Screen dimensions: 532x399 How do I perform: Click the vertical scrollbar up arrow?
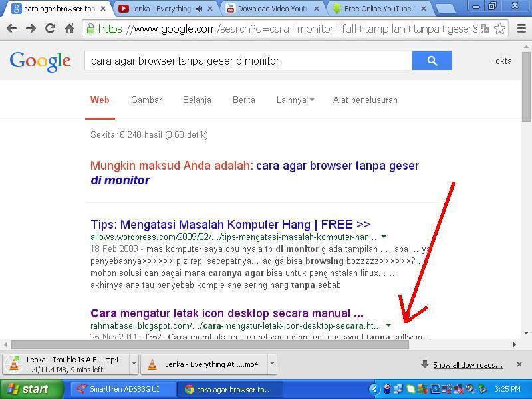(x=526, y=47)
